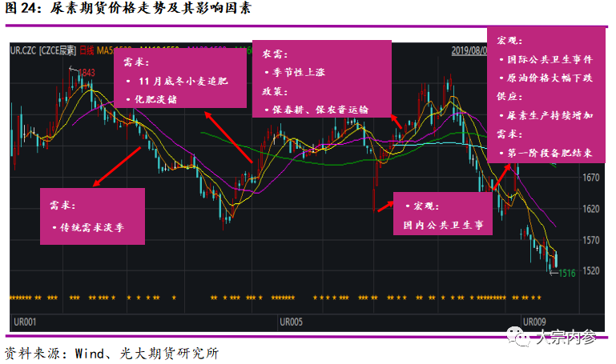
Task: Click the 保春耕、保农资运输 annotation text
Action: (320, 110)
